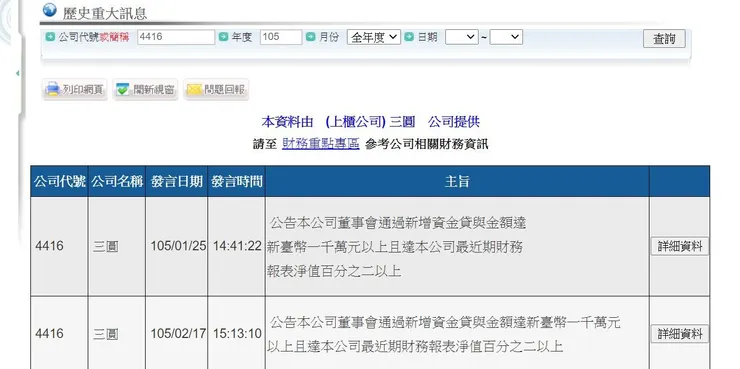Click the 主旨 column header

click(457, 181)
